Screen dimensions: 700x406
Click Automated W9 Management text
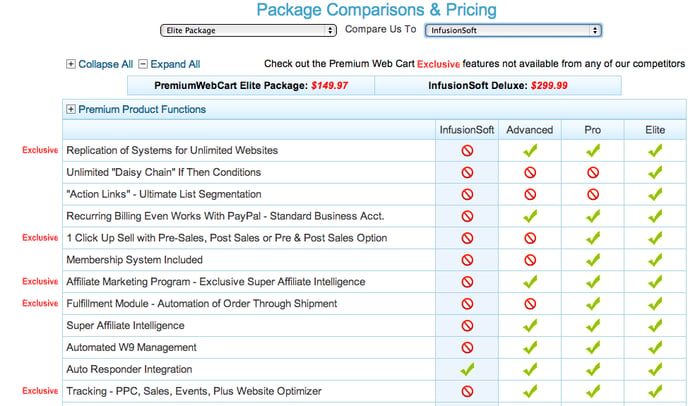pos(131,347)
